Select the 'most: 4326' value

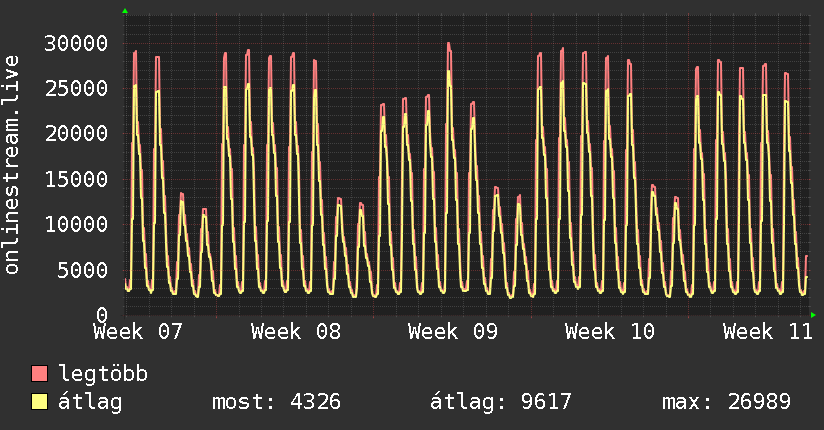276,402
